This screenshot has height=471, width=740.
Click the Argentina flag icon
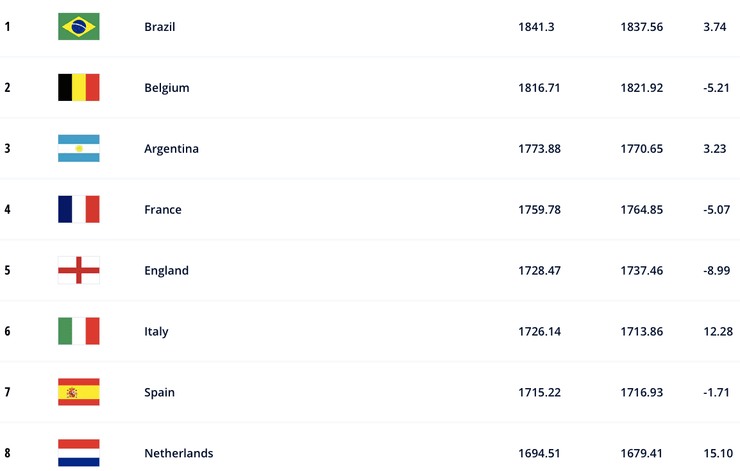[x=78, y=149]
